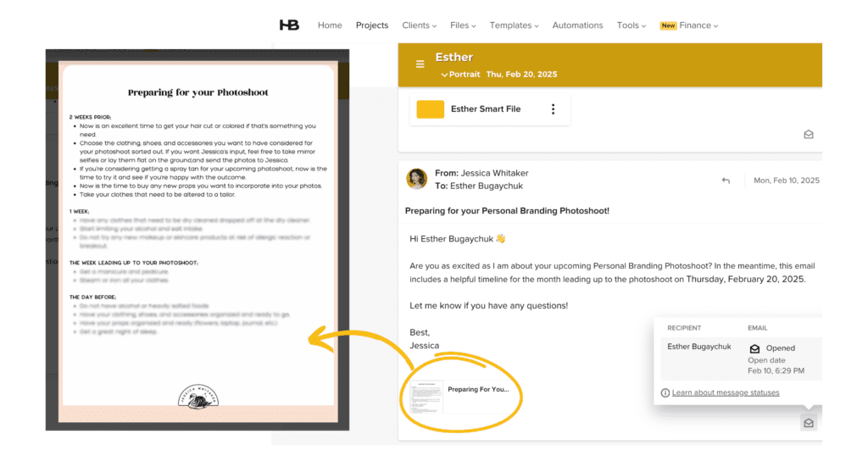Click the HB HoneyBook logo
Viewport: 868px width, 456px height.
pos(289,25)
